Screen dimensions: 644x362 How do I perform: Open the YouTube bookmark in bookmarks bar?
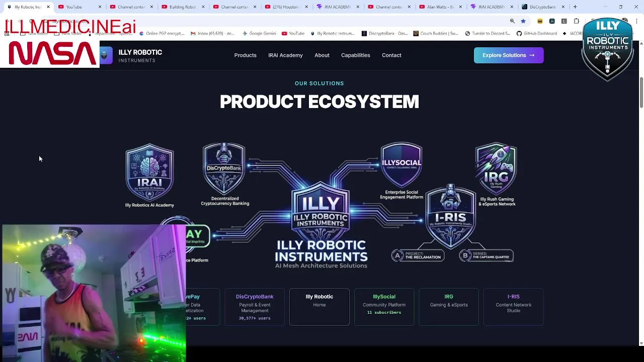293,33
